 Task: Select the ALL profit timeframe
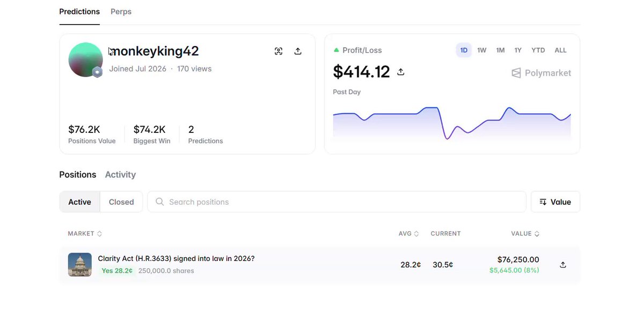pyautogui.click(x=561, y=50)
